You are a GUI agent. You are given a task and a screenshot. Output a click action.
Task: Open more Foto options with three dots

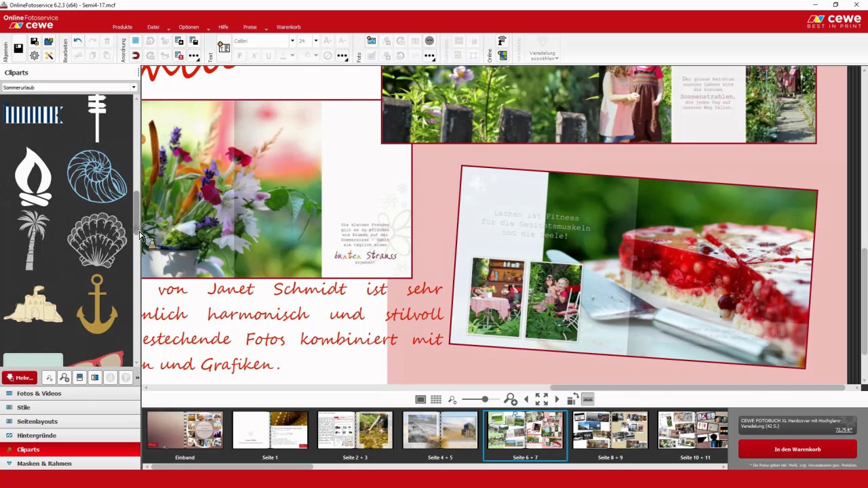[x=429, y=56]
